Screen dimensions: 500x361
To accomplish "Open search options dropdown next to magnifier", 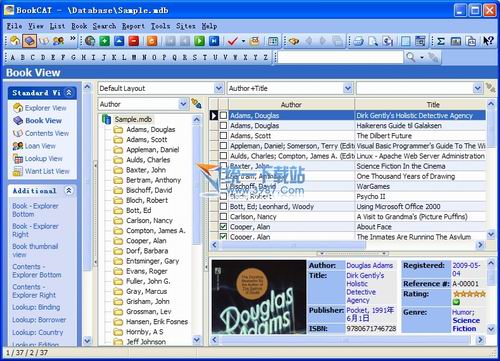I will [x=422, y=57].
